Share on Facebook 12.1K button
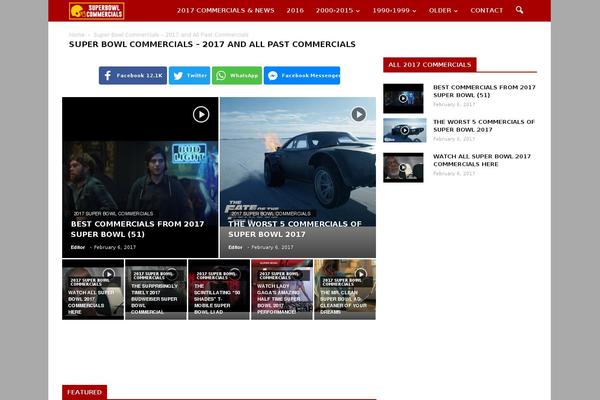 133,75
